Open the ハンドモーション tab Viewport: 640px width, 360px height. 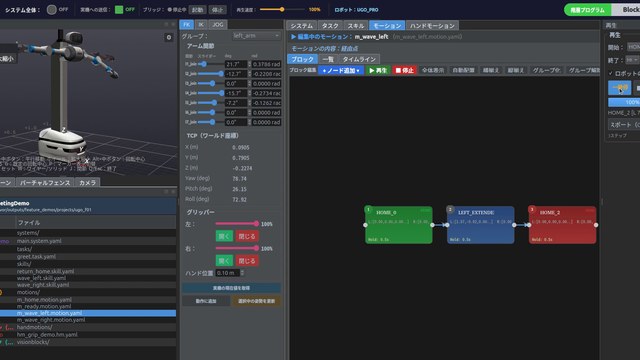[432, 25]
